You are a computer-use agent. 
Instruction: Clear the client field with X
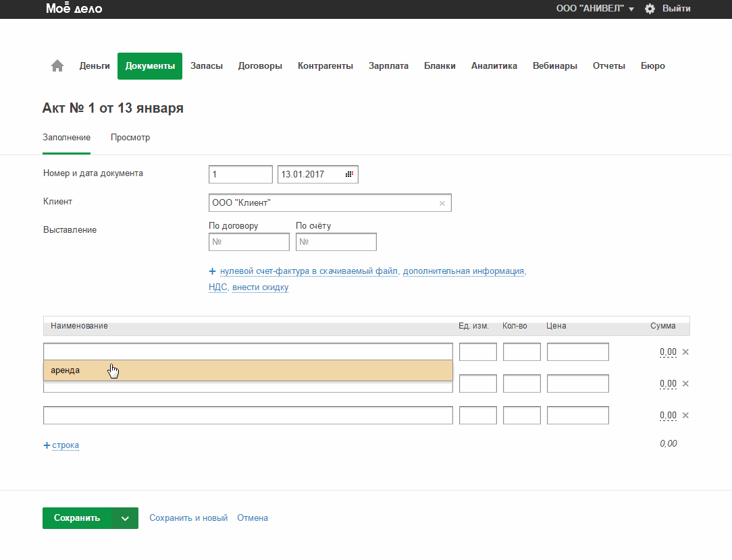click(442, 203)
